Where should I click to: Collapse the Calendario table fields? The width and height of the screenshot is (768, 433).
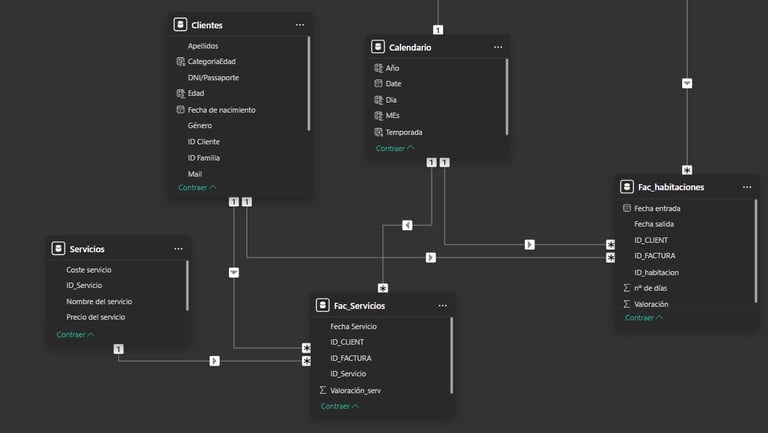[395, 148]
